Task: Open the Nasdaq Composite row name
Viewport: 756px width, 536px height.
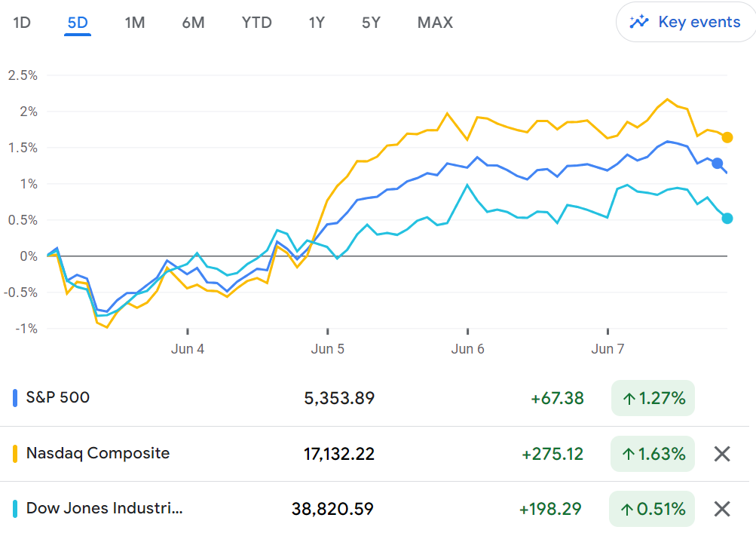Action: click(98, 454)
